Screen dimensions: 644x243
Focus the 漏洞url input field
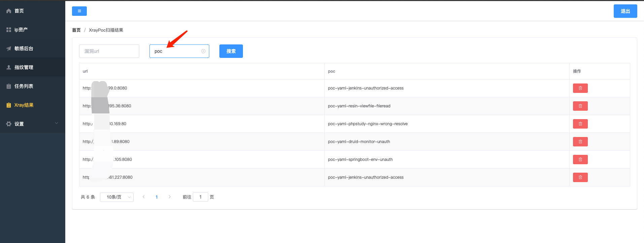(x=109, y=51)
